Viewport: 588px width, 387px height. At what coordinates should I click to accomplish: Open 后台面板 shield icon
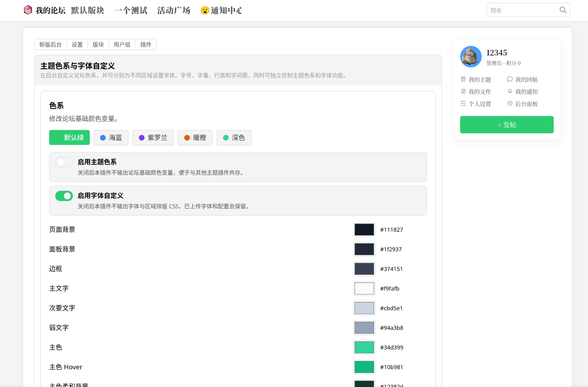point(510,103)
